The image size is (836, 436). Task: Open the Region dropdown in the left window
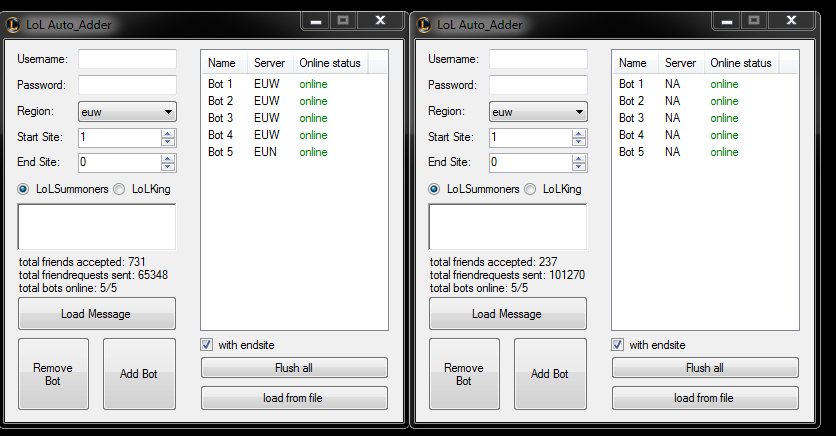click(127, 112)
